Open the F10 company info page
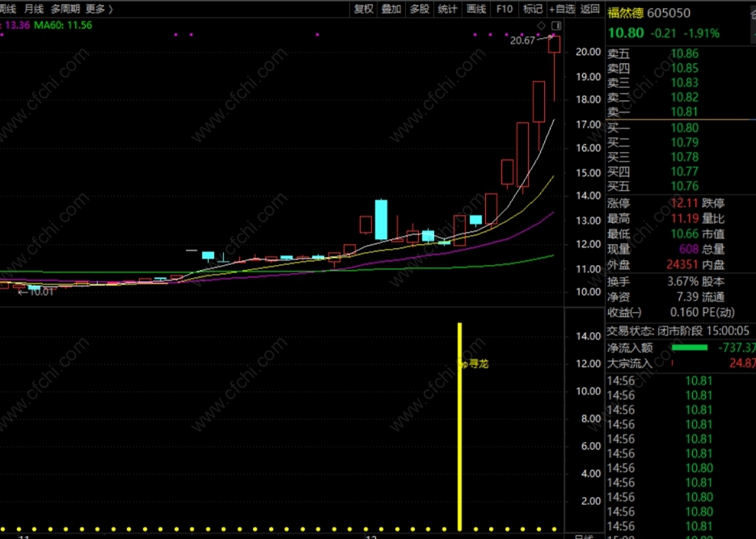 click(x=505, y=9)
